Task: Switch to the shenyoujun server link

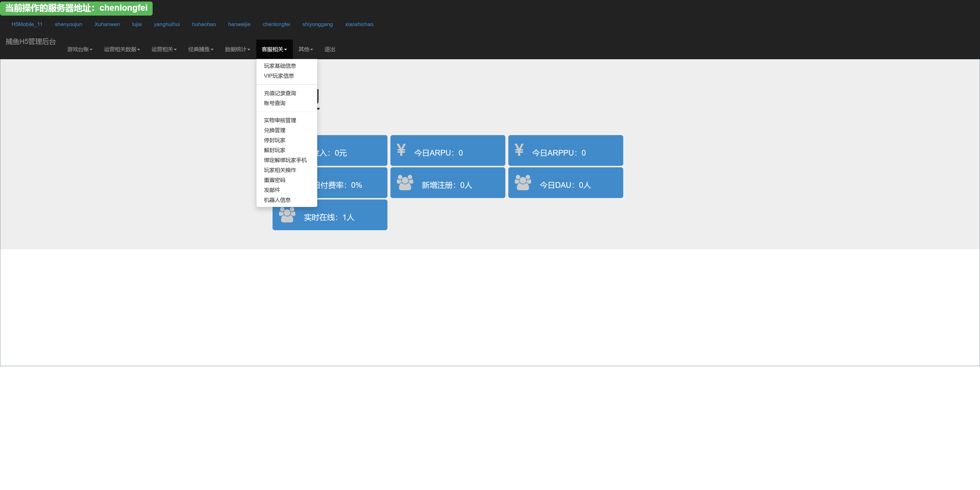Action: [68, 24]
